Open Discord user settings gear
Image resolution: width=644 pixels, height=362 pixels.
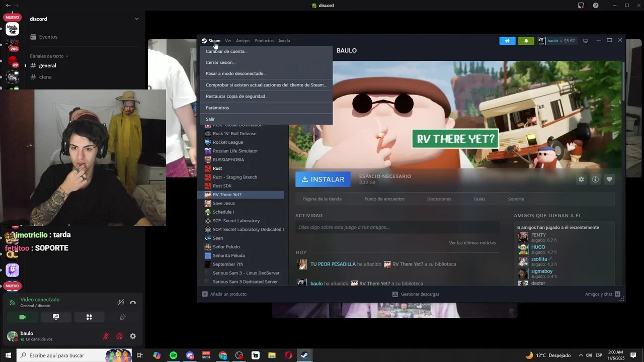[x=133, y=336]
